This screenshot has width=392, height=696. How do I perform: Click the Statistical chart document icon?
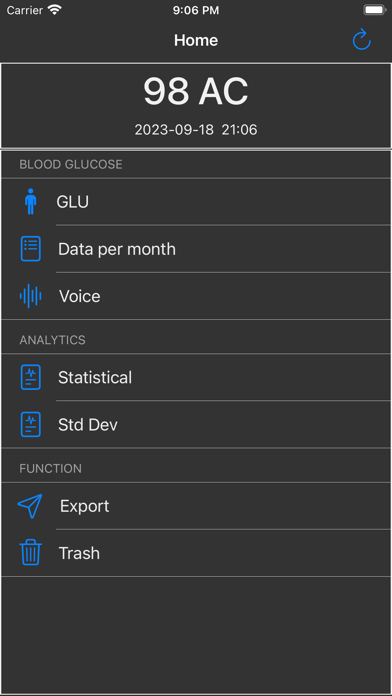31,377
